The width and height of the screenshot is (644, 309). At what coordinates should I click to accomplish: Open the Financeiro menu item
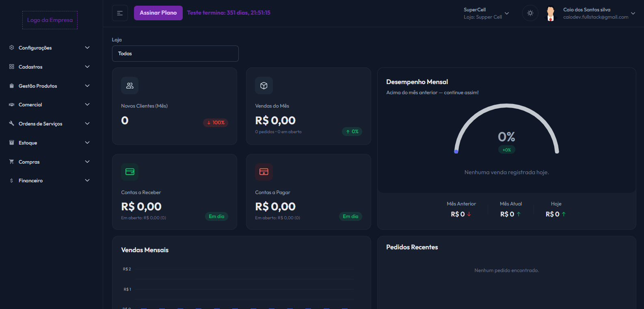30,181
